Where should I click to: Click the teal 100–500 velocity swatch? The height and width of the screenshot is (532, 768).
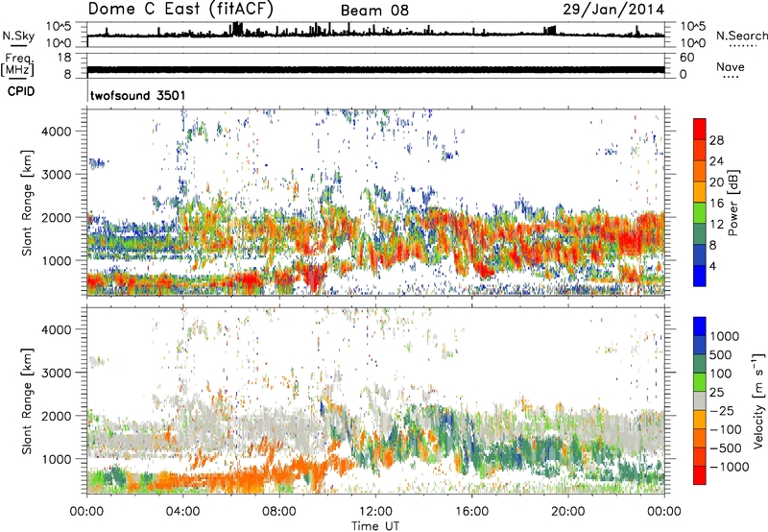[700, 364]
